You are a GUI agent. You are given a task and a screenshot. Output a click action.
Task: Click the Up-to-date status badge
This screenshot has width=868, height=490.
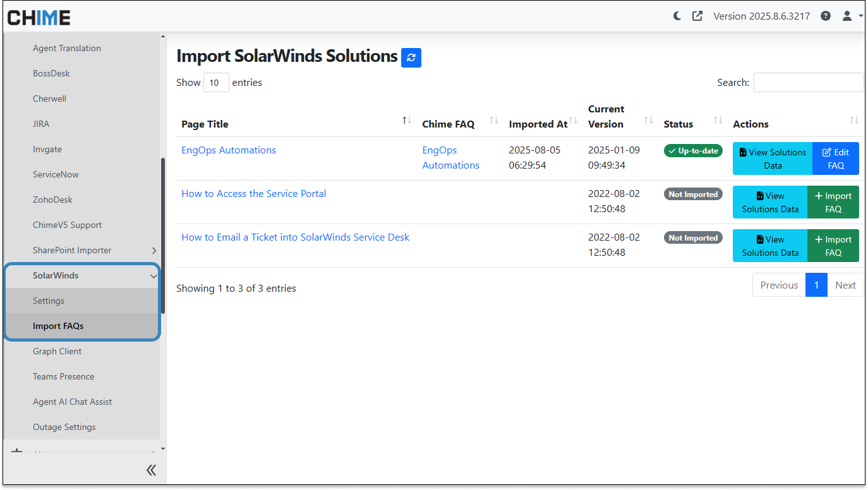[693, 151]
